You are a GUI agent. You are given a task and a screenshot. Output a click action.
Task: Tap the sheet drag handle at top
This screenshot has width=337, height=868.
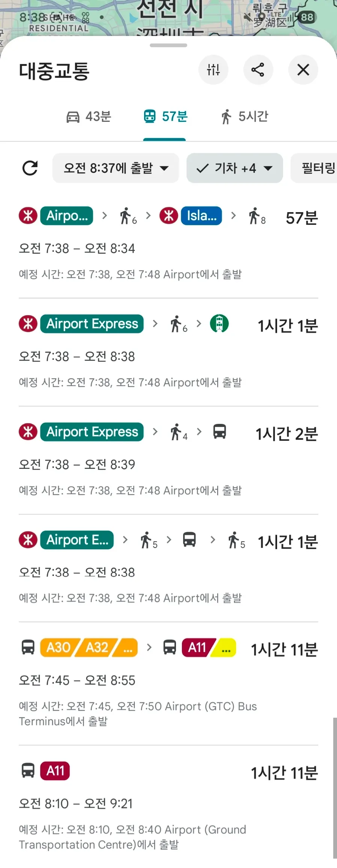coord(168,45)
